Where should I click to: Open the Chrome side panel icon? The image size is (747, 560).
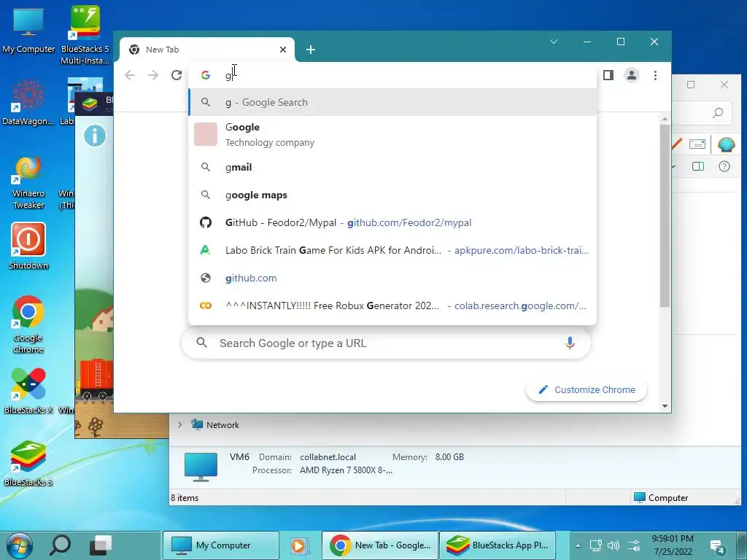pyautogui.click(x=608, y=75)
